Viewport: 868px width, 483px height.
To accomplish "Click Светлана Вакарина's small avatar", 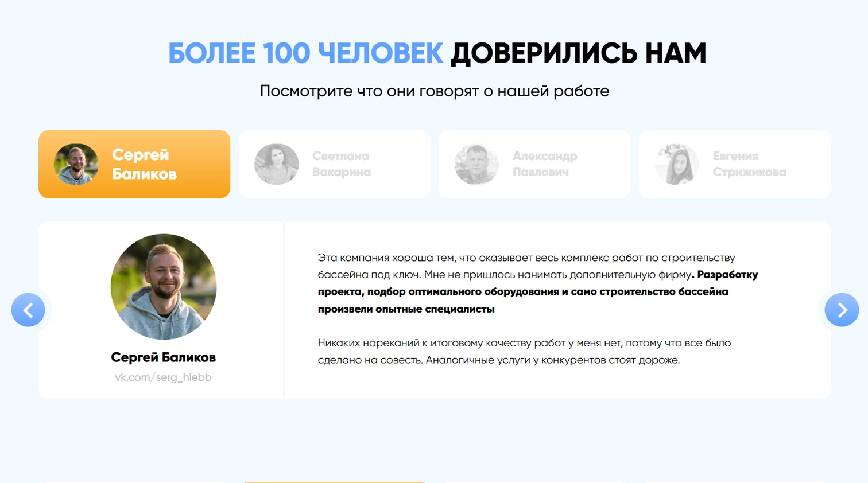I will (277, 164).
